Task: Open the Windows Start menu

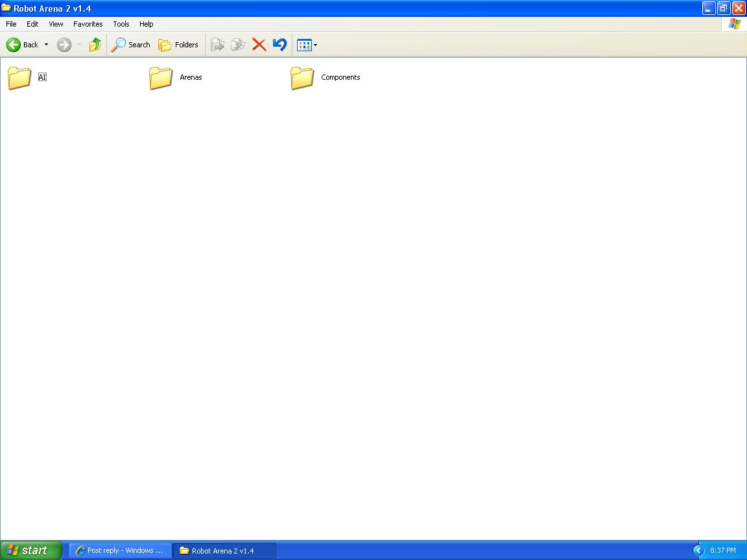Action: pos(31,550)
